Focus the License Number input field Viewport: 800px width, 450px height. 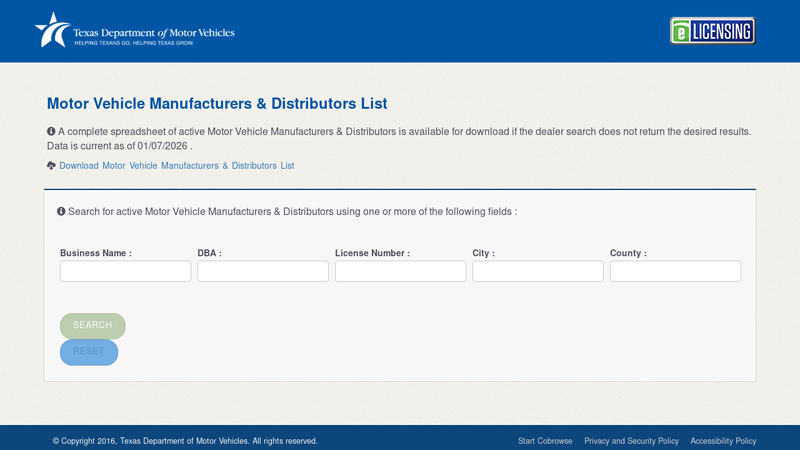click(401, 271)
